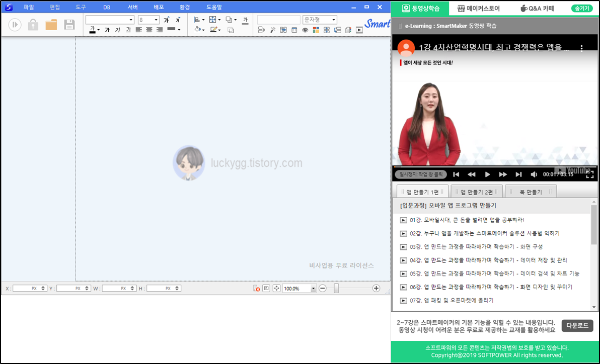Align text right
This screenshot has width=600, height=364.
tap(160, 30)
